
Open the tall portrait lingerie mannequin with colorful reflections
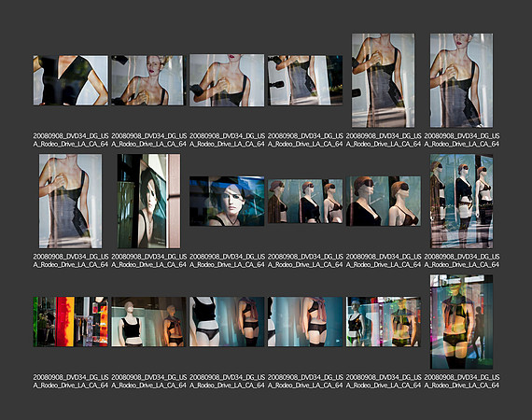pyautogui.click(x=461, y=322)
